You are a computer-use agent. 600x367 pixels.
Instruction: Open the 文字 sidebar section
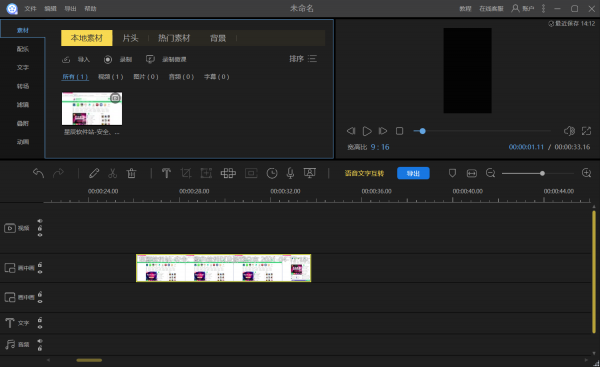[x=23, y=67]
